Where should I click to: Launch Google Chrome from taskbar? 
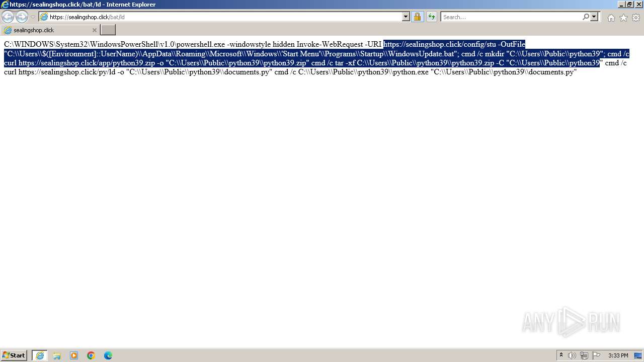coord(91,355)
